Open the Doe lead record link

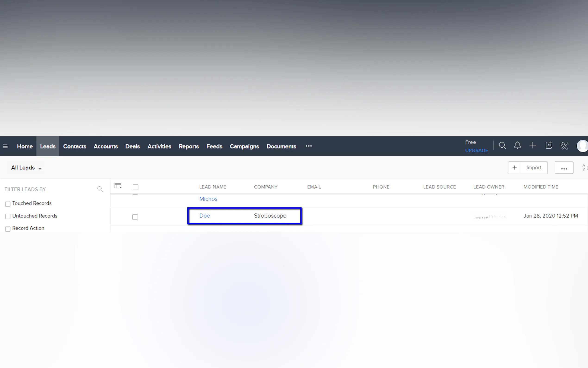pyautogui.click(x=204, y=216)
